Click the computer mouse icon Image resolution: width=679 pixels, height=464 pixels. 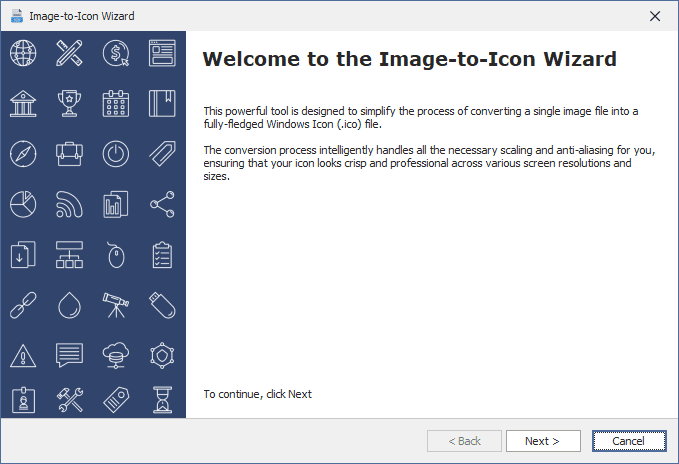[116, 256]
